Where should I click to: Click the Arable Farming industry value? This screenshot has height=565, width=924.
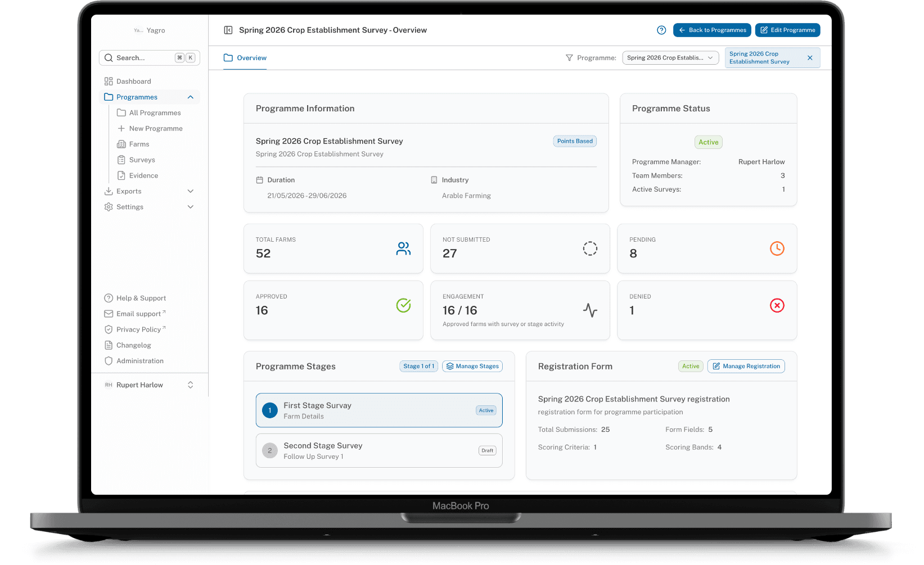[466, 196]
